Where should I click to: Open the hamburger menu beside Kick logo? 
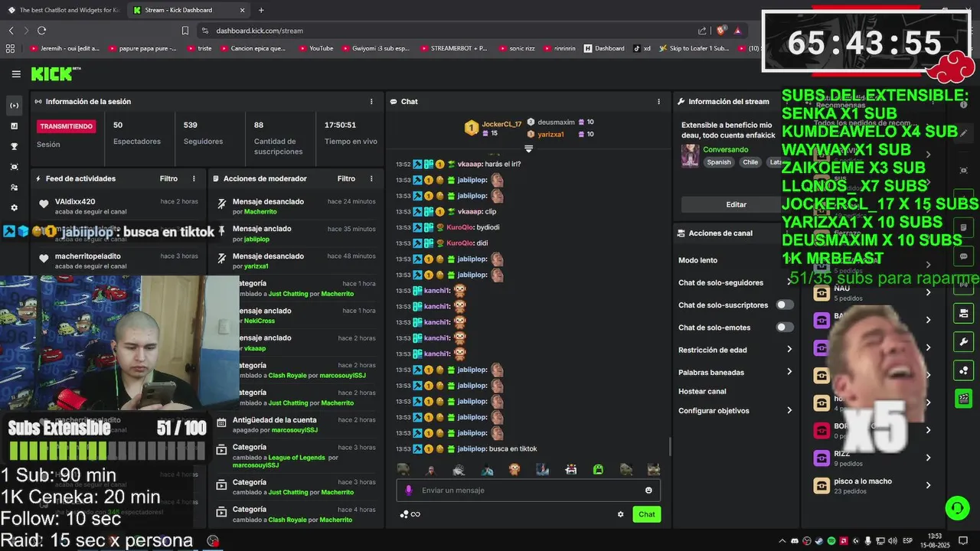click(x=16, y=74)
